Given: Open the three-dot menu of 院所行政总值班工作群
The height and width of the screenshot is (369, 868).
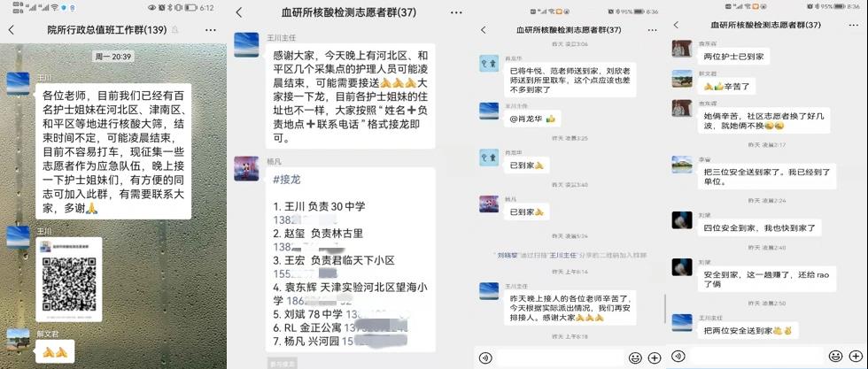Looking at the screenshot, I should [x=211, y=30].
